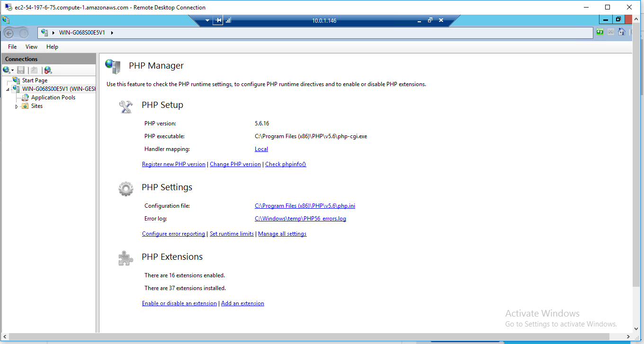Select the Back navigation arrow
The width and height of the screenshot is (644, 344).
point(9,33)
